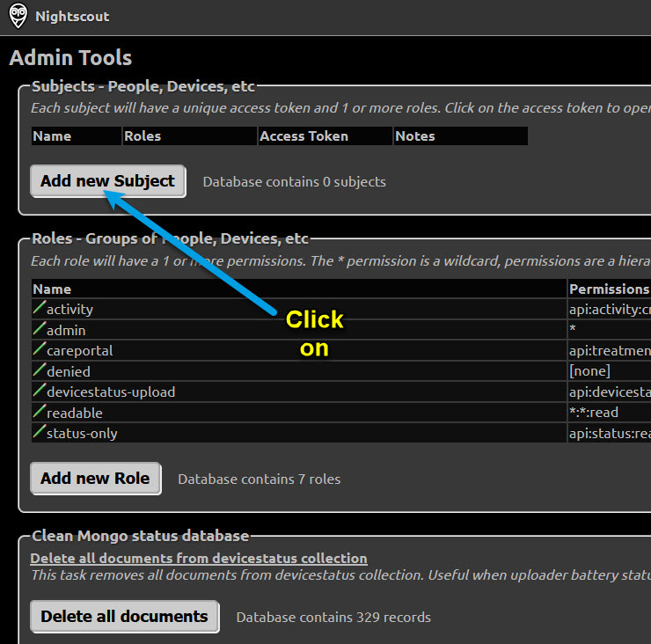Click the Nightscout title text

tap(72, 16)
